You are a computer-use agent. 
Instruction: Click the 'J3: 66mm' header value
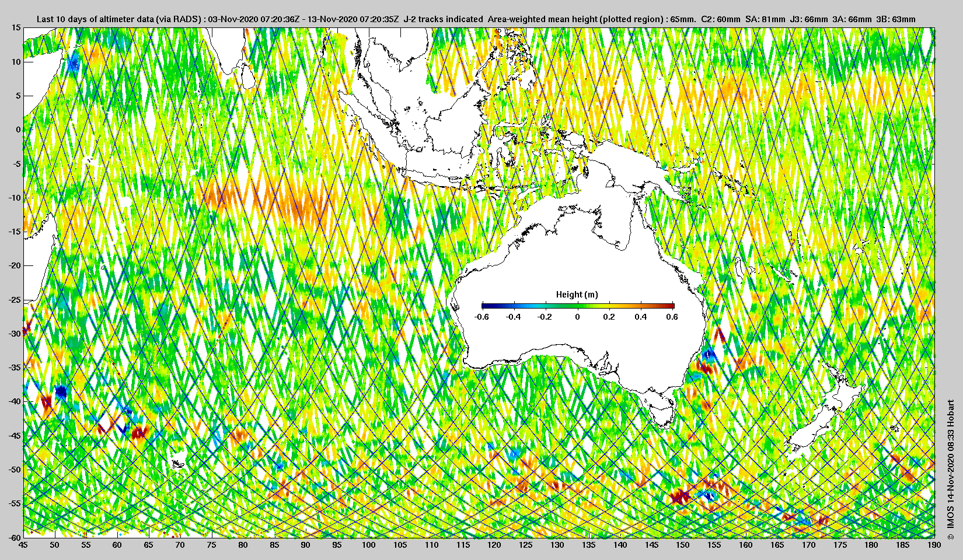click(x=809, y=19)
